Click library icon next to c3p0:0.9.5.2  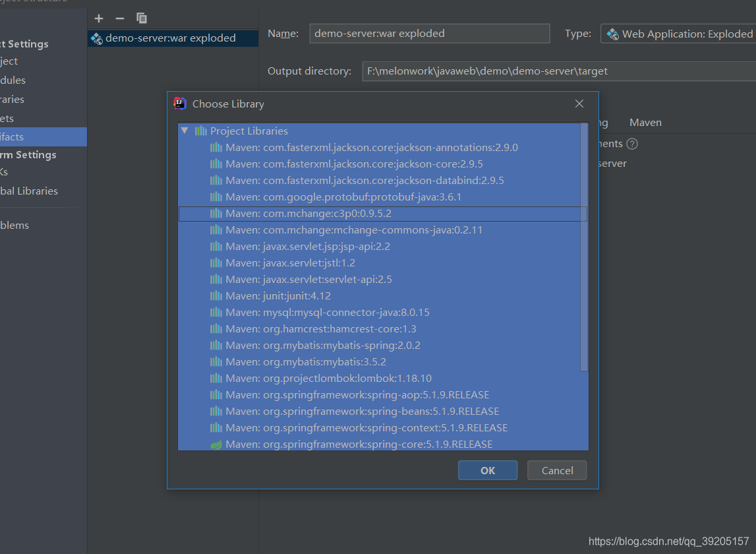(x=216, y=213)
